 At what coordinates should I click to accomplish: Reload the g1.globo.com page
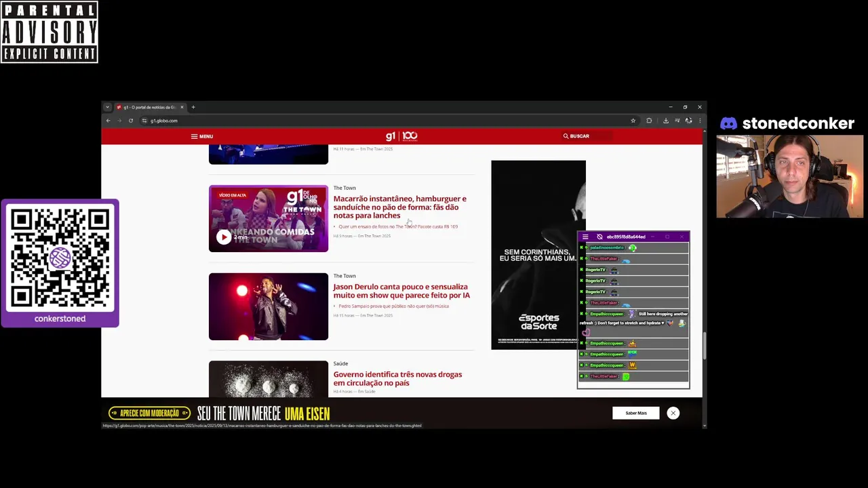pyautogui.click(x=131, y=121)
